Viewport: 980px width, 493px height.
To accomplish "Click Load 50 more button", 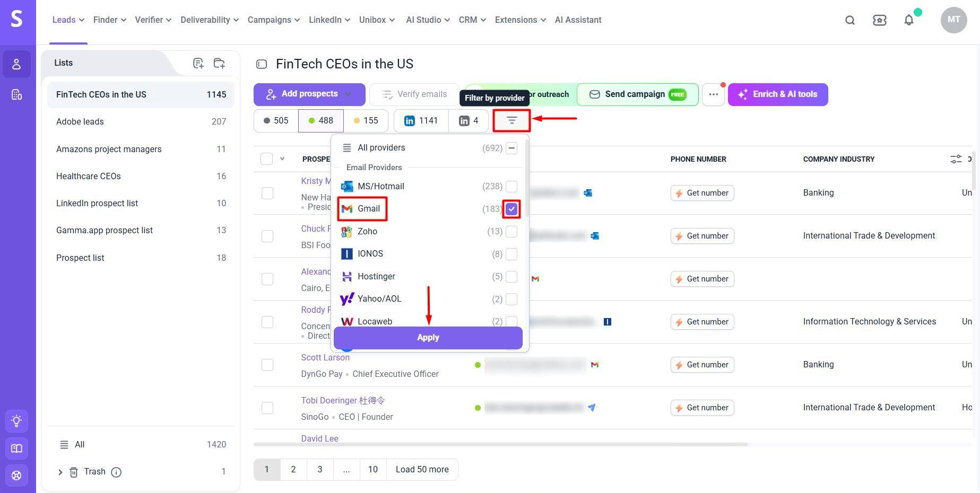I will click(422, 470).
